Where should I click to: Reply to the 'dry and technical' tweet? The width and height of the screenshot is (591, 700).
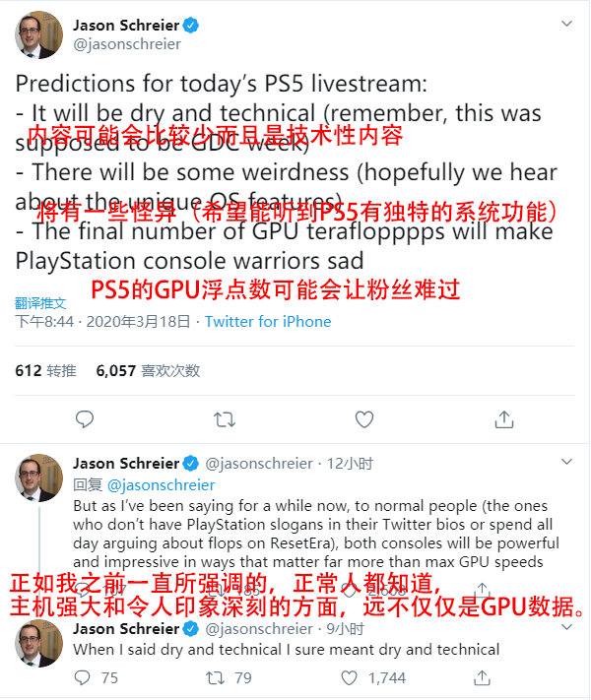click(82, 677)
